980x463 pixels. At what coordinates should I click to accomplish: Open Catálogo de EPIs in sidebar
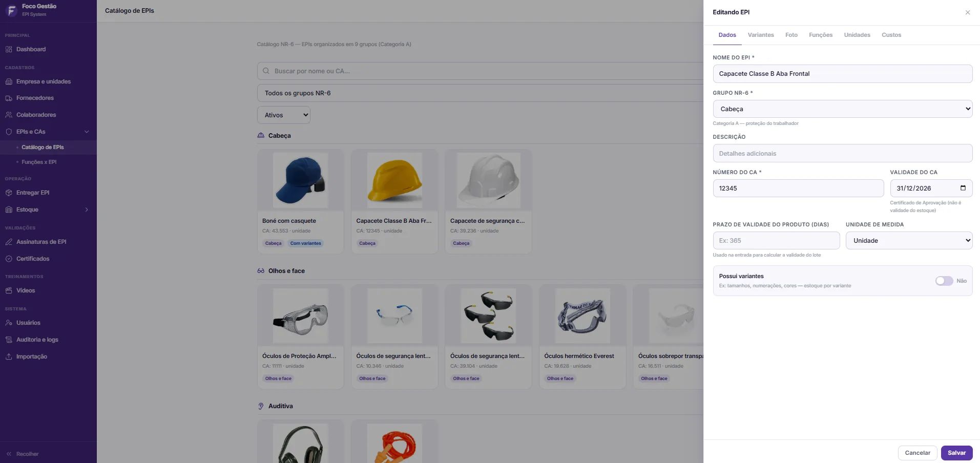coord(43,147)
